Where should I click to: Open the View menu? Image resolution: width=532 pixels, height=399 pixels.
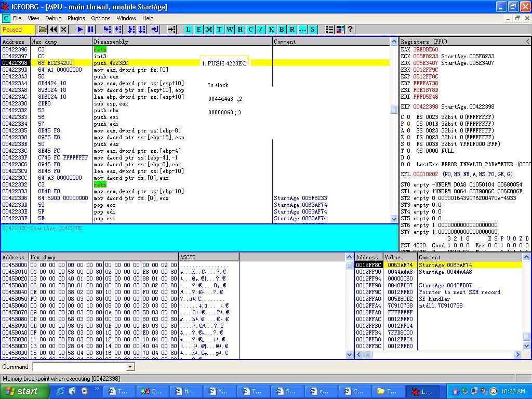tap(33, 18)
